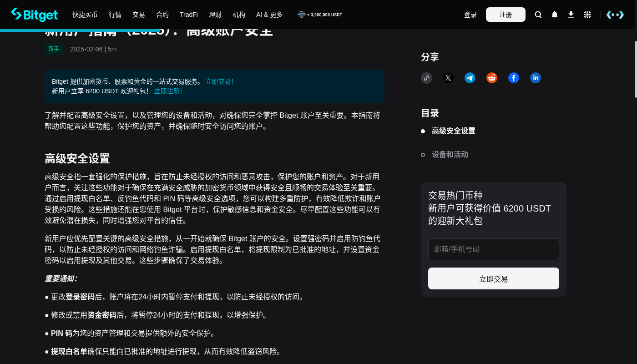
Task: Click the 登录 login link
Action: coord(470,15)
